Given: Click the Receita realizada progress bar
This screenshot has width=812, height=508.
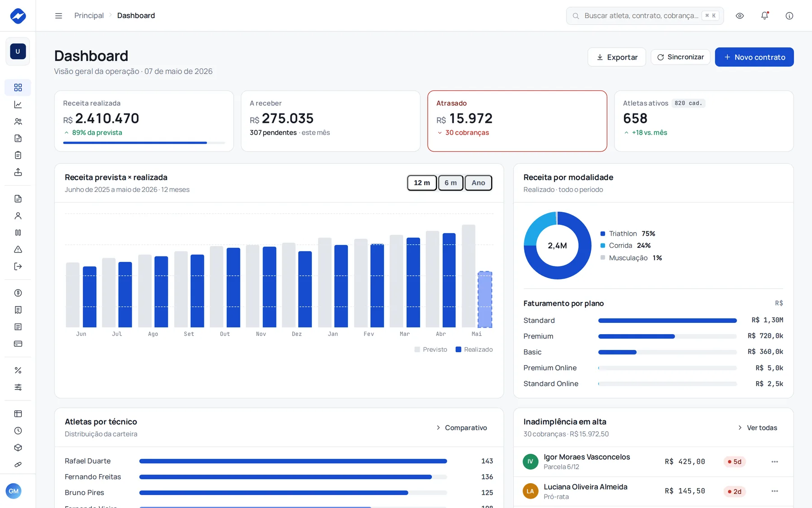Looking at the screenshot, I should click(x=144, y=143).
